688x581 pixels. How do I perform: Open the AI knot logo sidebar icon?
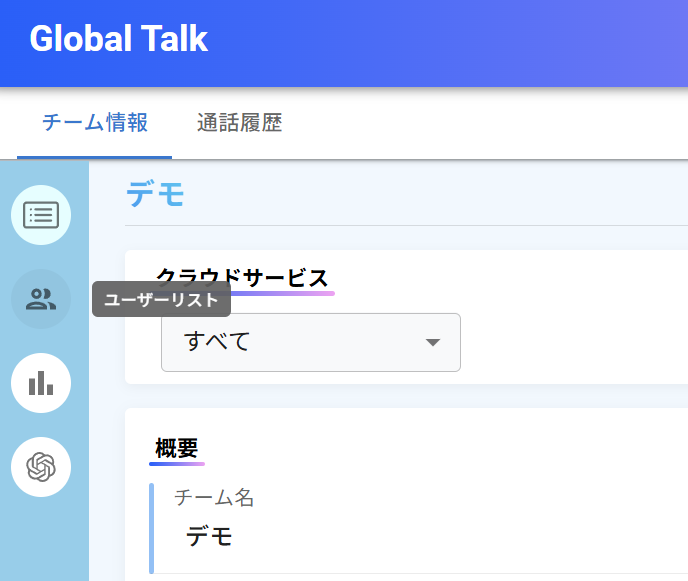click(x=41, y=467)
